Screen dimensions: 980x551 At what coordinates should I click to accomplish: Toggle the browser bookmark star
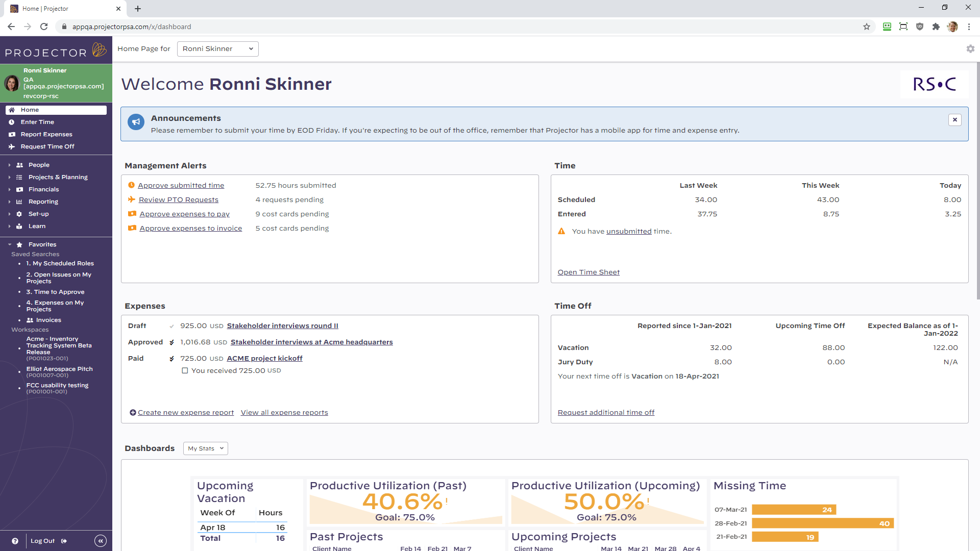pyautogui.click(x=866, y=27)
